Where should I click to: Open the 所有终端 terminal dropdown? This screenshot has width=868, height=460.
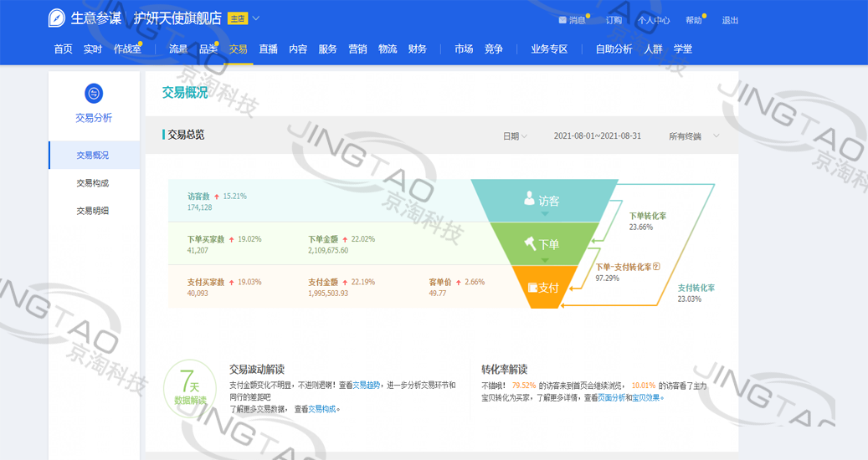pyautogui.click(x=693, y=136)
